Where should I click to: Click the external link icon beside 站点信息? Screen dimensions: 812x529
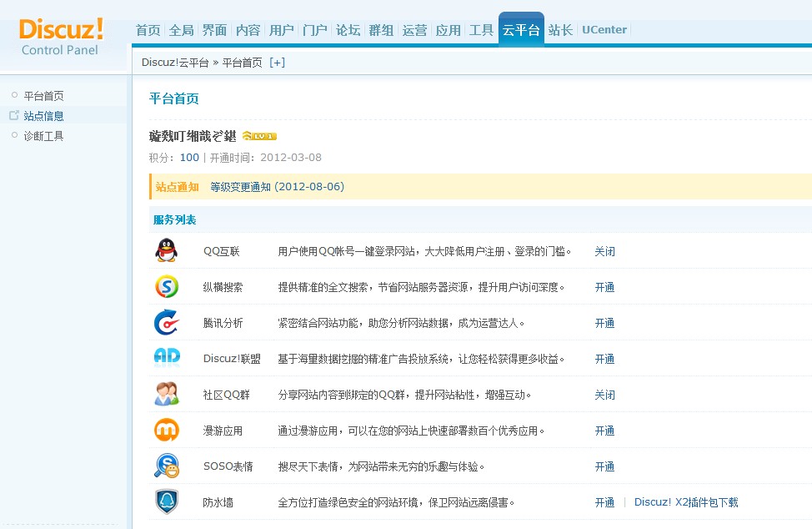(14, 115)
